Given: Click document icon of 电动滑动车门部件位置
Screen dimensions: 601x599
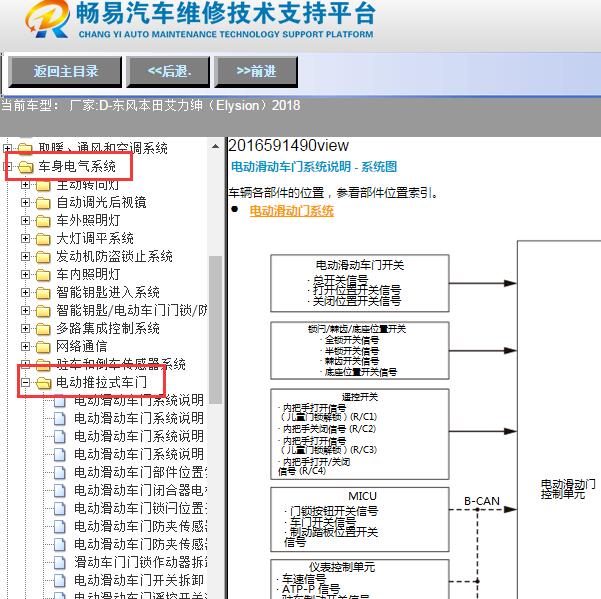Looking at the screenshot, I should tap(59, 472).
